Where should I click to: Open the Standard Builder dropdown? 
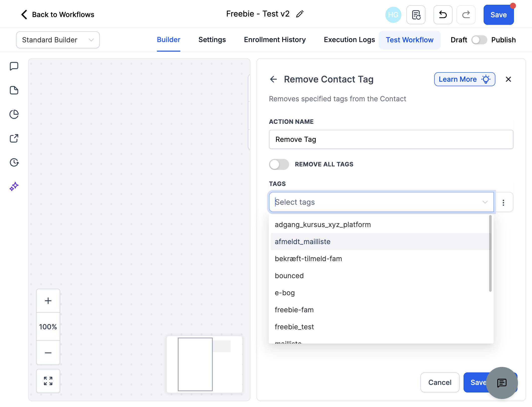coord(58,40)
